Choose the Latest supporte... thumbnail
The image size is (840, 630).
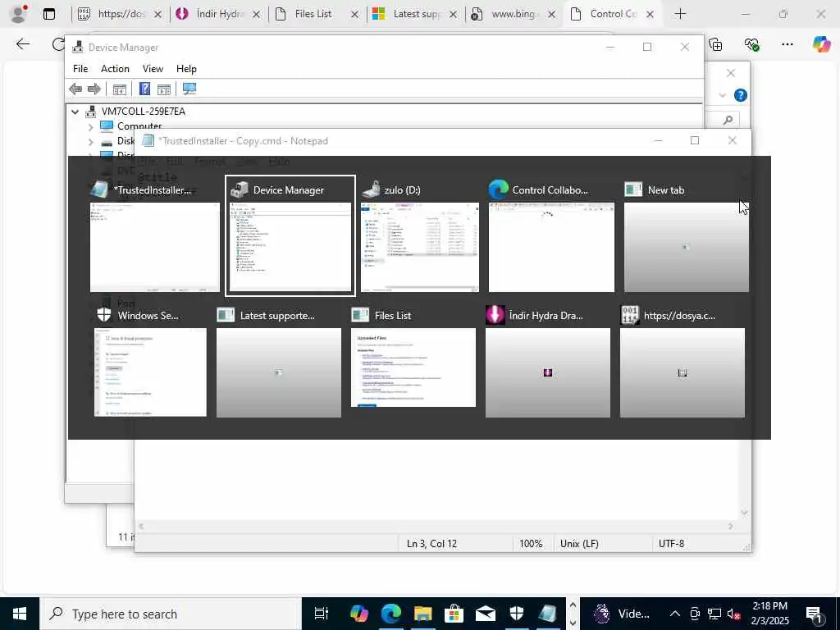tap(279, 362)
